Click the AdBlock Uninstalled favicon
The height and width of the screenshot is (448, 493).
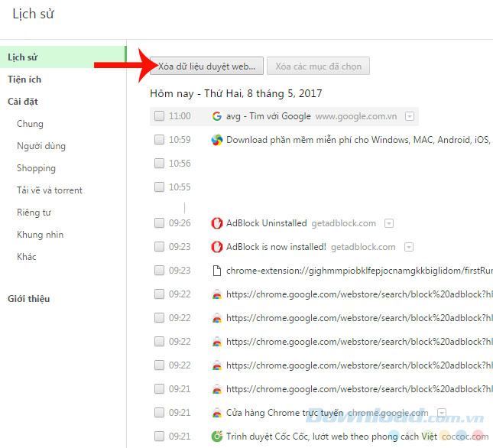click(x=216, y=223)
